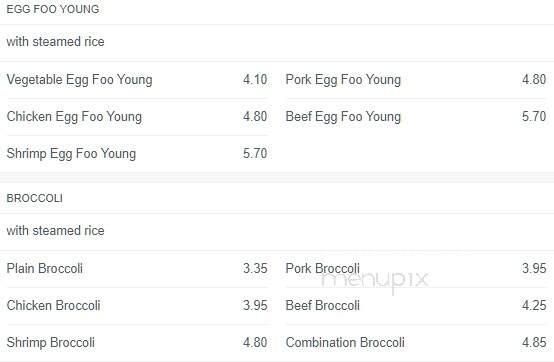Click 'with steamed rice' under Broccoli
This screenshot has width=554, height=362.
coord(55,231)
